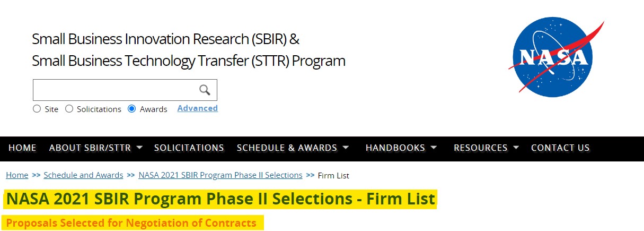Click the SBIR & STTR Program site title
Viewport: 644px width, 231px height.
click(x=188, y=50)
